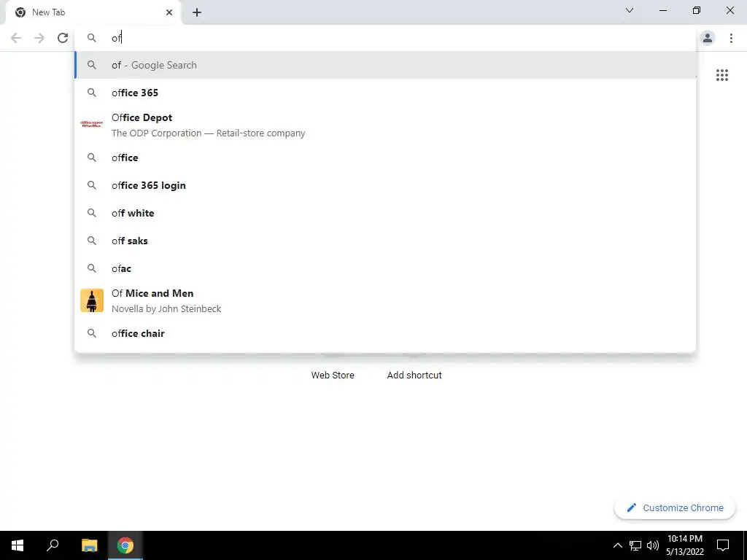Open the tab search chevron
Image resolution: width=747 pixels, height=560 pixels.
pos(630,10)
